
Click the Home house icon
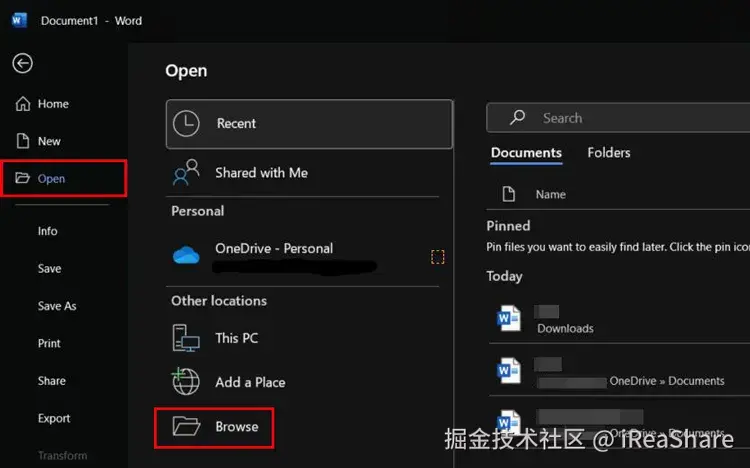pyautogui.click(x=23, y=104)
